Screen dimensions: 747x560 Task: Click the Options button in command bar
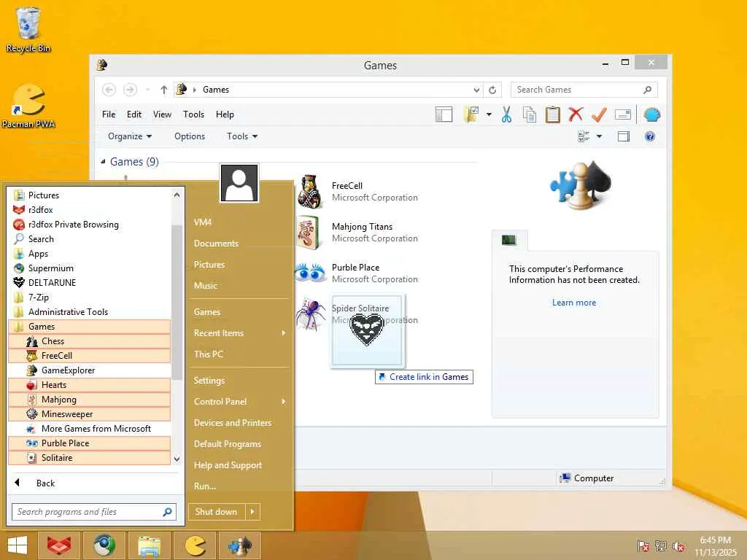190,136
